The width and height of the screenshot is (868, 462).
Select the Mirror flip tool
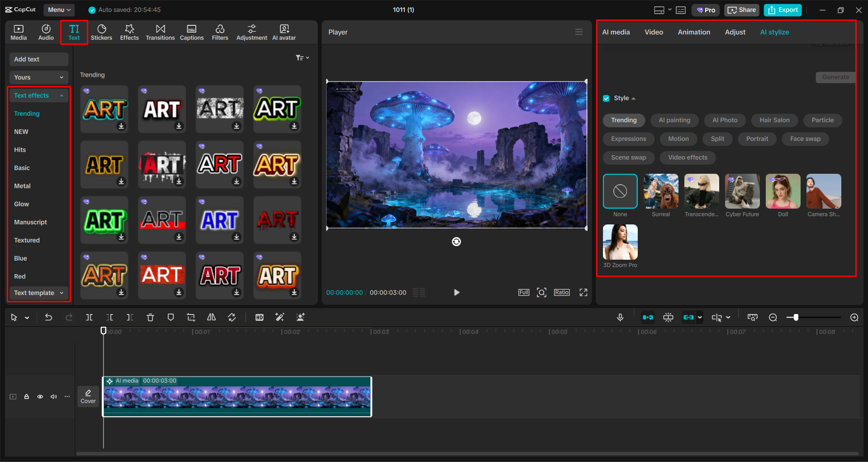[211, 317]
